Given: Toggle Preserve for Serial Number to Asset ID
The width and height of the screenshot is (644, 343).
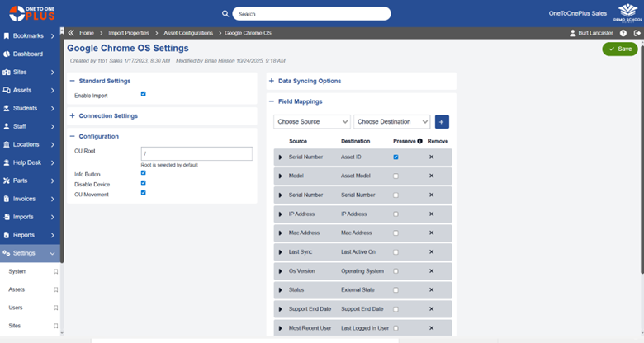Looking at the screenshot, I should (395, 157).
